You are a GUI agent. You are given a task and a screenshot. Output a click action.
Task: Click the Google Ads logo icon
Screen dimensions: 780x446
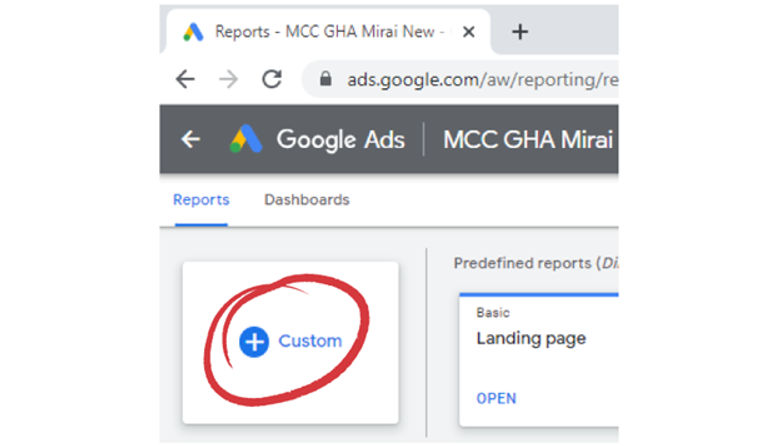point(246,139)
